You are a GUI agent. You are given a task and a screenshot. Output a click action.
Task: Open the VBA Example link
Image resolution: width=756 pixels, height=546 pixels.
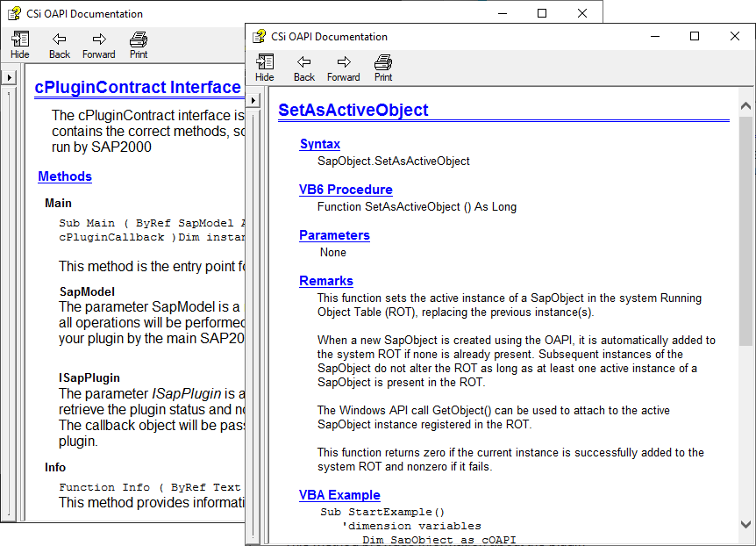click(x=339, y=495)
